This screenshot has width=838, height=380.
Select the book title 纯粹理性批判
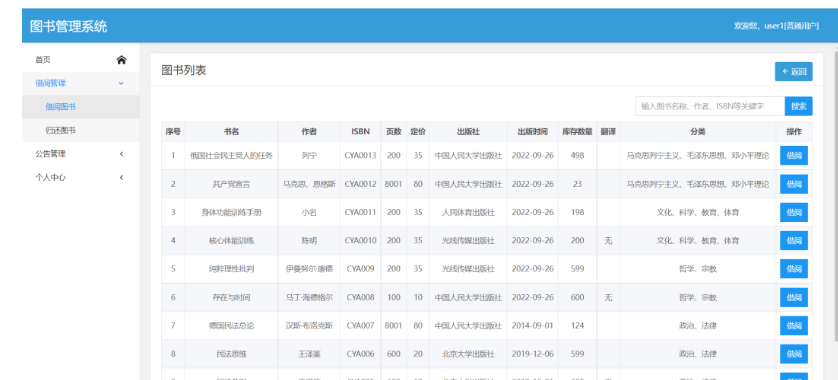231,269
